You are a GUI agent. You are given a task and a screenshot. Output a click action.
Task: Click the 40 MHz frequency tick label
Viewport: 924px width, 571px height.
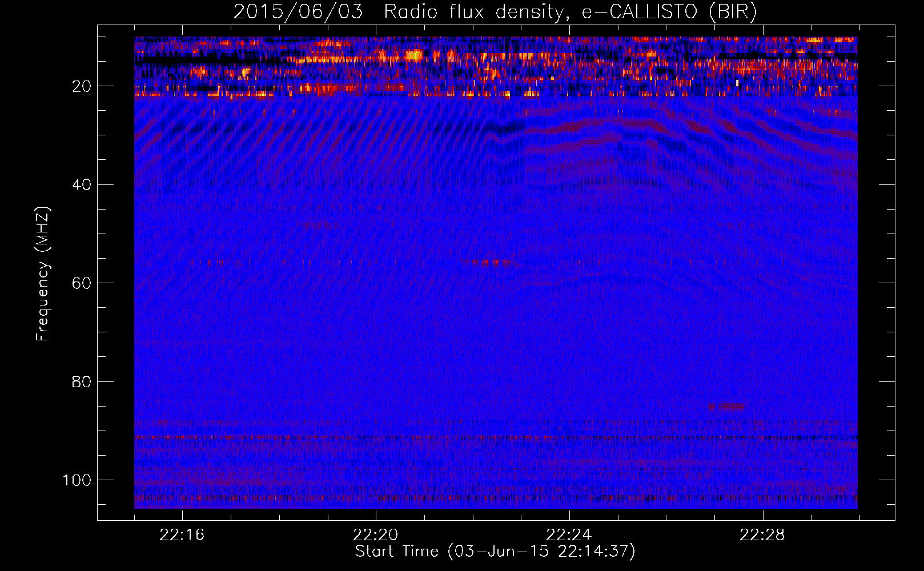coord(81,184)
